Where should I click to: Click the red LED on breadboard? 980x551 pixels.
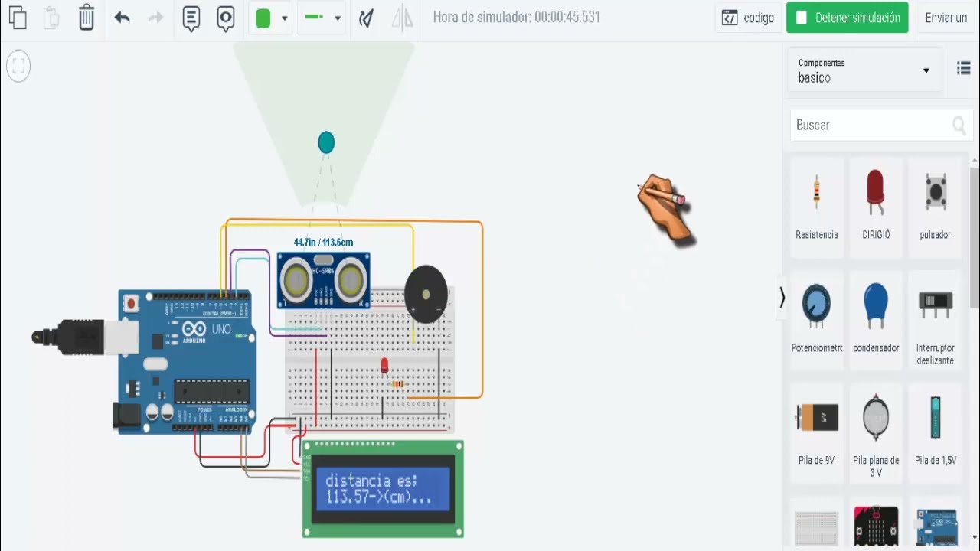(x=384, y=366)
